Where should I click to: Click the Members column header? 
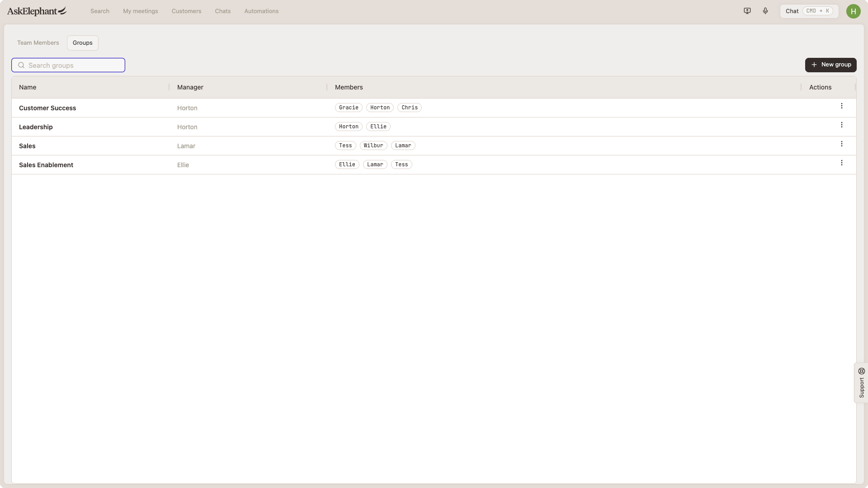349,87
